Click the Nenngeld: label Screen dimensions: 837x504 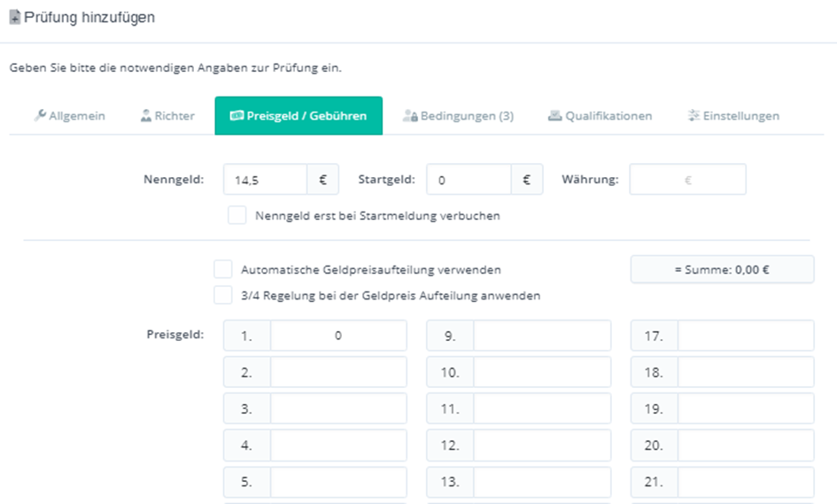(x=174, y=180)
